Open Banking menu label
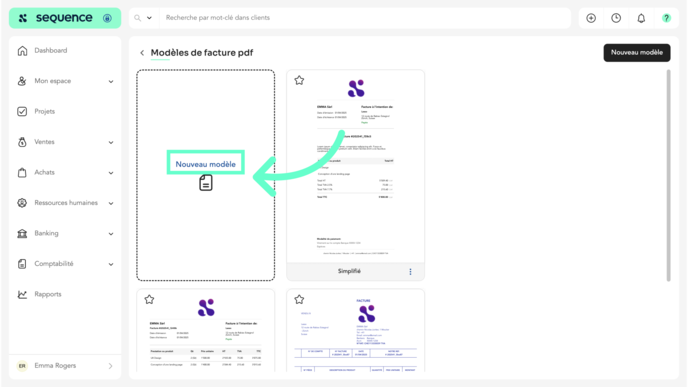 (x=46, y=233)
